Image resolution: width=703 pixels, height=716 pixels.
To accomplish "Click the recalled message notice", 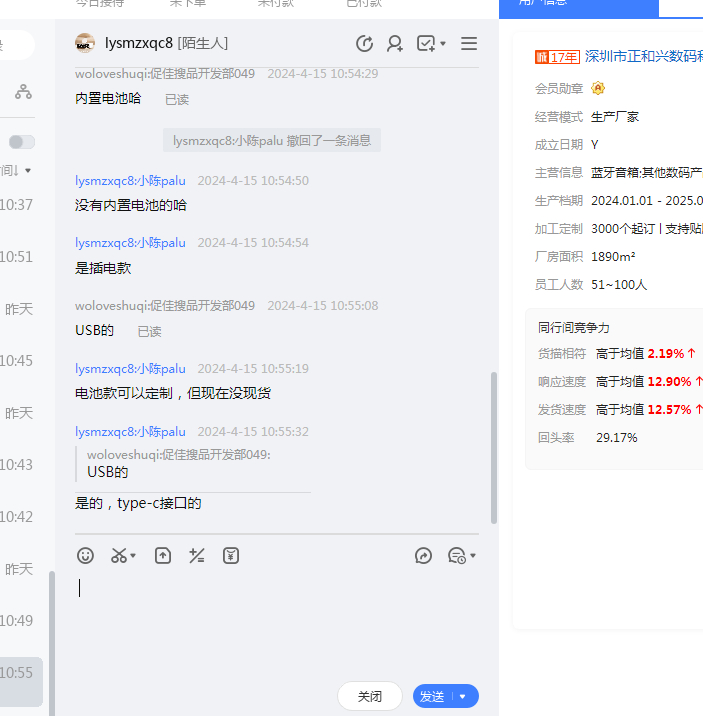I will point(272,140).
